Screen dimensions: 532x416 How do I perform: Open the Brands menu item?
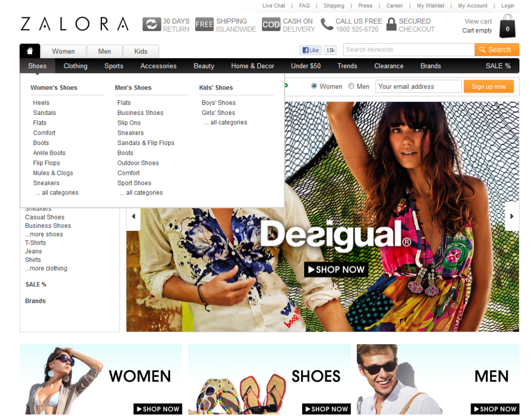431,66
